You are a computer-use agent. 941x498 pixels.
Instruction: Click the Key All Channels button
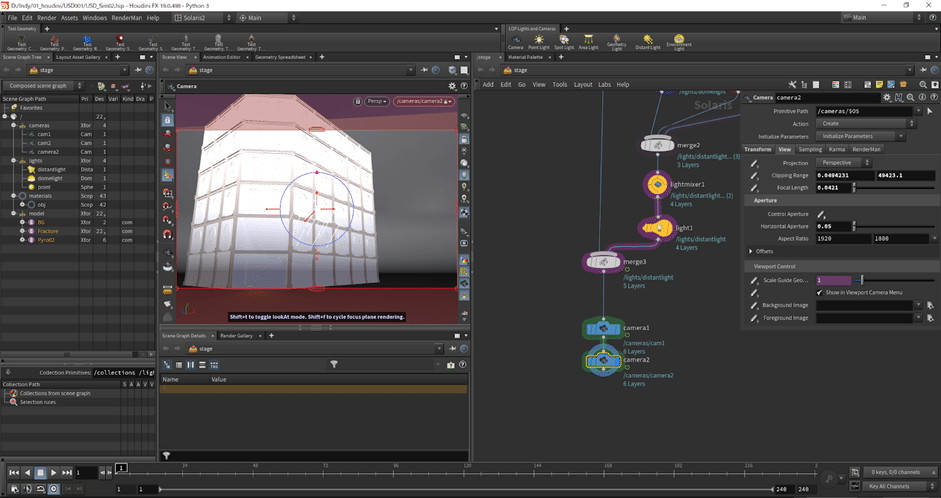[x=890, y=486]
